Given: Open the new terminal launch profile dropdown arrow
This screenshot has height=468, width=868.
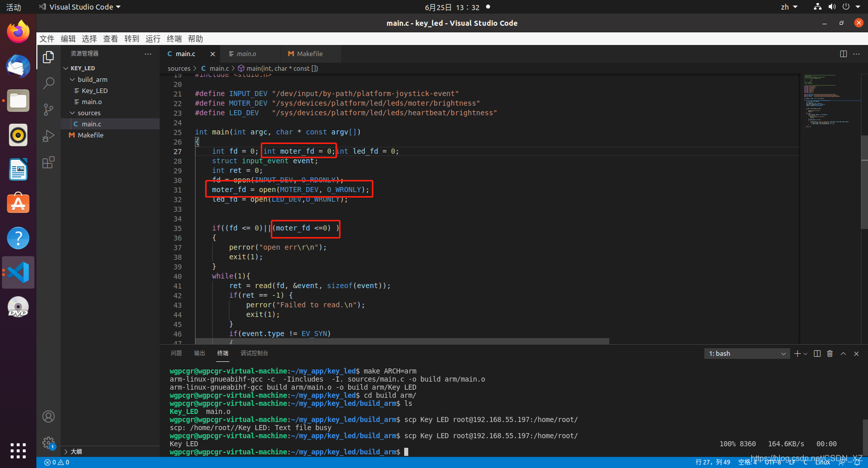Looking at the screenshot, I should tap(805, 354).
